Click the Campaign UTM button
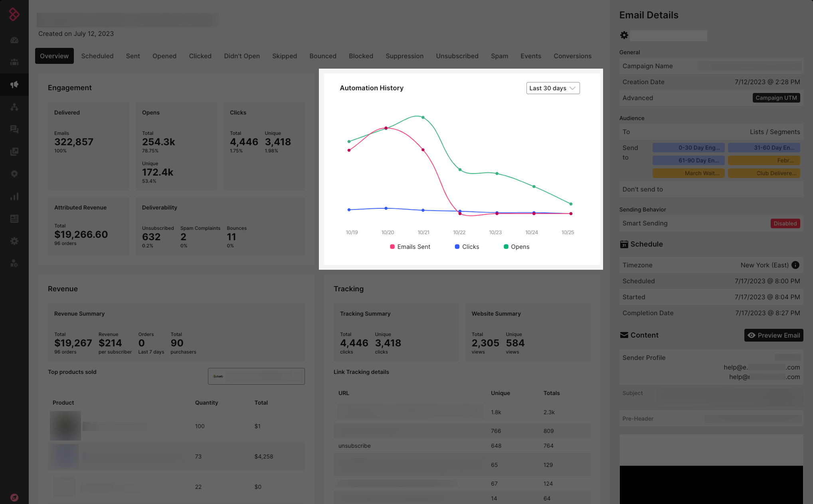813x504 pixels. (776, 98)
